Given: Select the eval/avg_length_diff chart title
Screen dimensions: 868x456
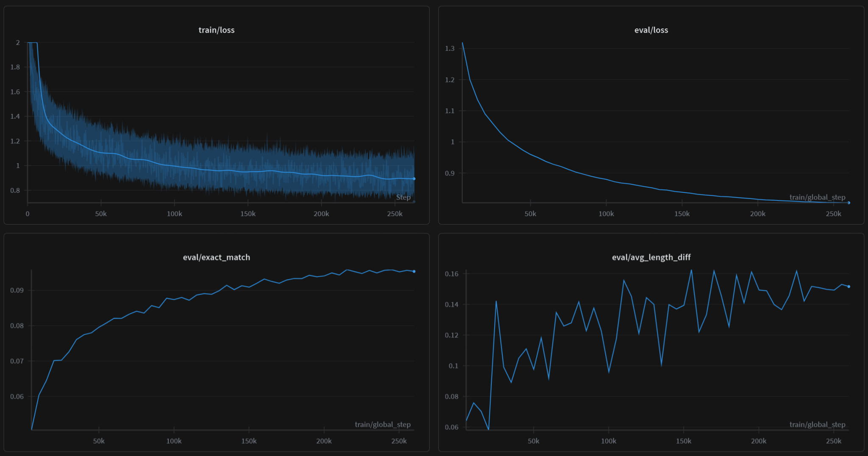Looking at the screenshot, I should [x=651, y=257].
